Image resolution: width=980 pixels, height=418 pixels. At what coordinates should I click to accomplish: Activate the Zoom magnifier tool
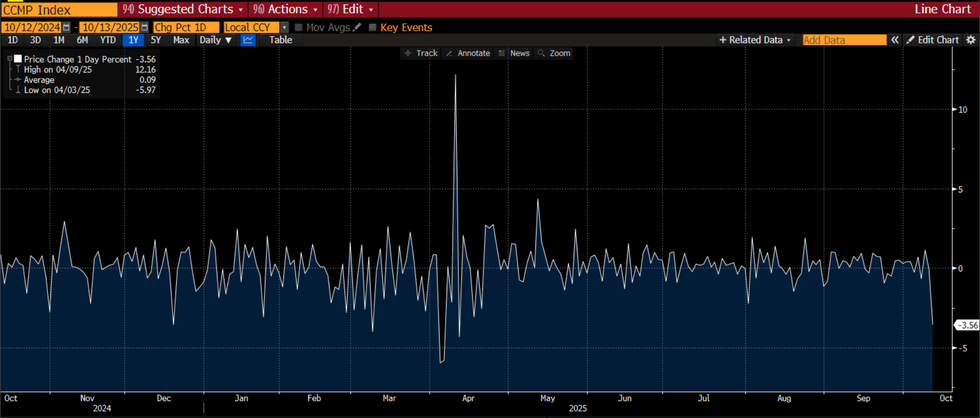(x=554, y=53)
